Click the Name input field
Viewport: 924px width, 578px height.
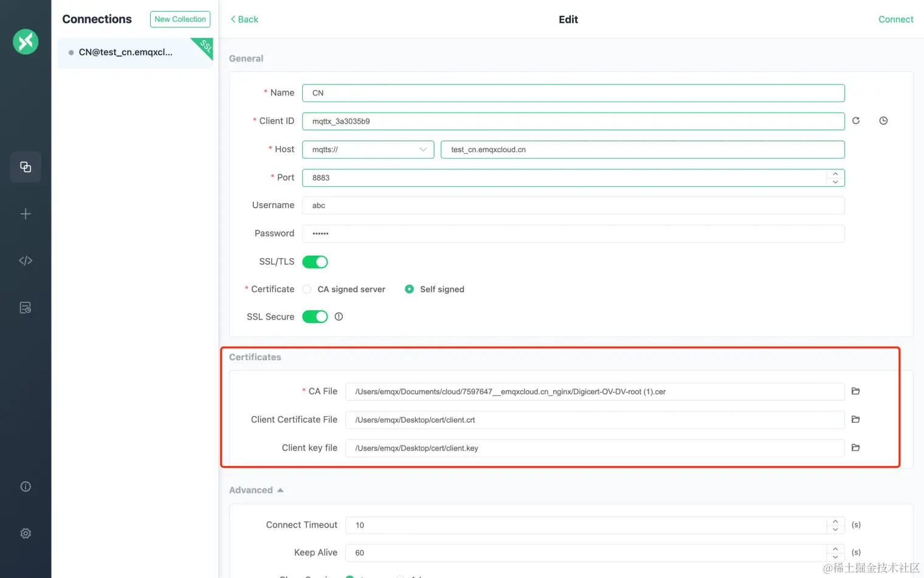573,93
